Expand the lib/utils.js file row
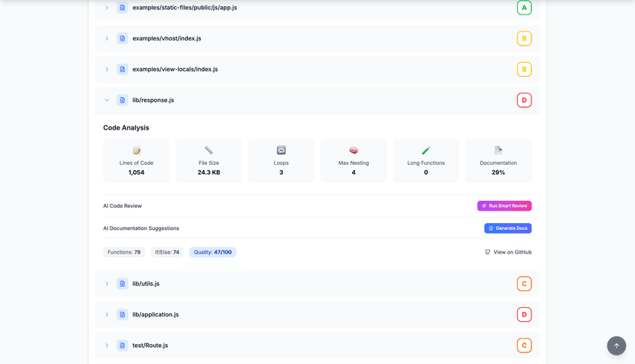 [x=107, y=284]
